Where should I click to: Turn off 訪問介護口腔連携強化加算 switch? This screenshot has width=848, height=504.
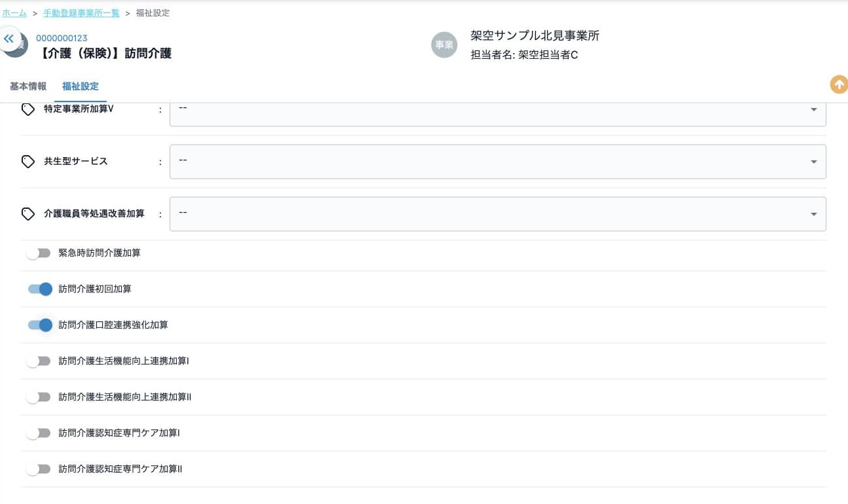(x=40, y=325)
